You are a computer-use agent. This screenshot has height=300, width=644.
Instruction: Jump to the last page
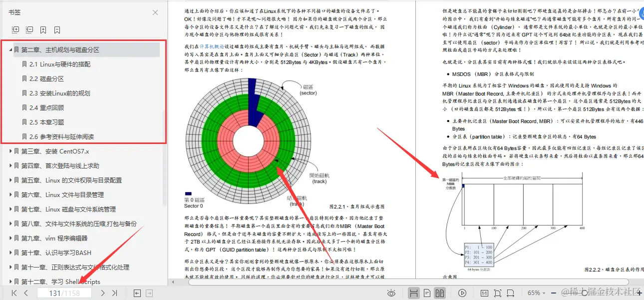(114, 293)
